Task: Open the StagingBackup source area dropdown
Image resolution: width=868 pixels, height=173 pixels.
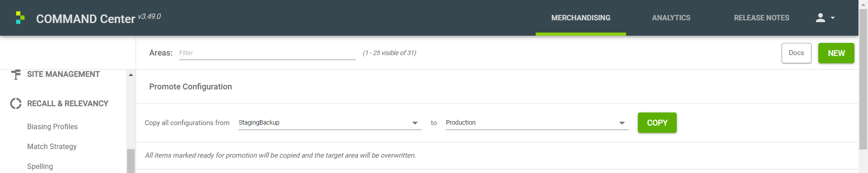Action: 330,123
